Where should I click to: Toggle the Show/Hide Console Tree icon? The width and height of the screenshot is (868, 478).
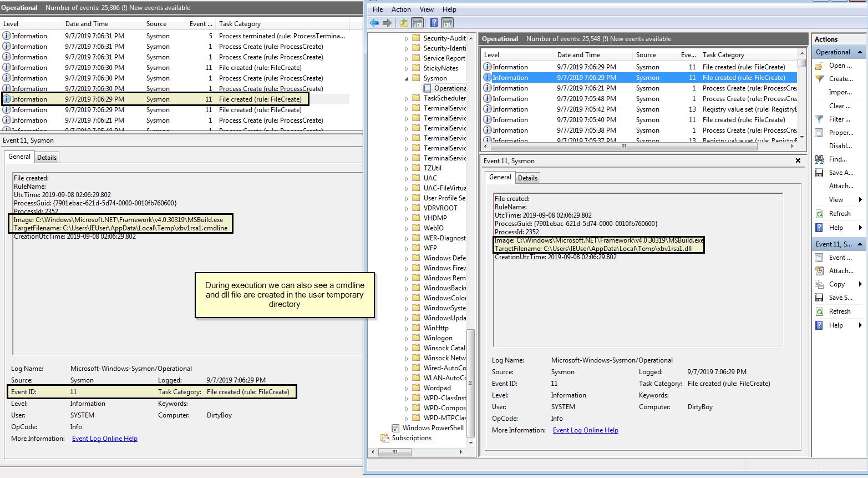(x=418, y=23)
